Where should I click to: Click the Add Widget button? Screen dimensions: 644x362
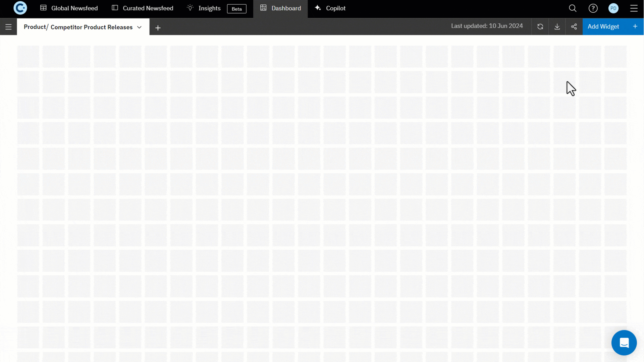(603, 26)
